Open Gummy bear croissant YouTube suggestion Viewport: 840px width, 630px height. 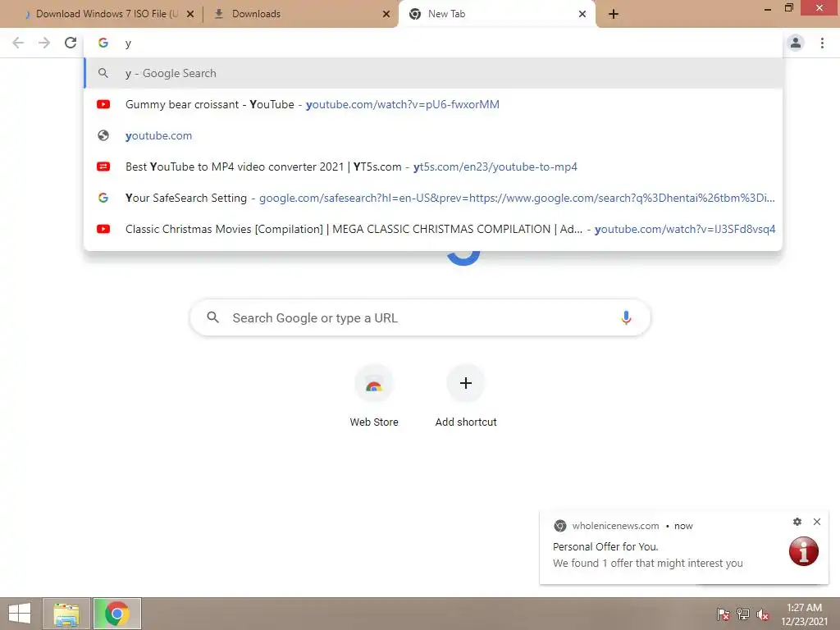coord(433,104)
